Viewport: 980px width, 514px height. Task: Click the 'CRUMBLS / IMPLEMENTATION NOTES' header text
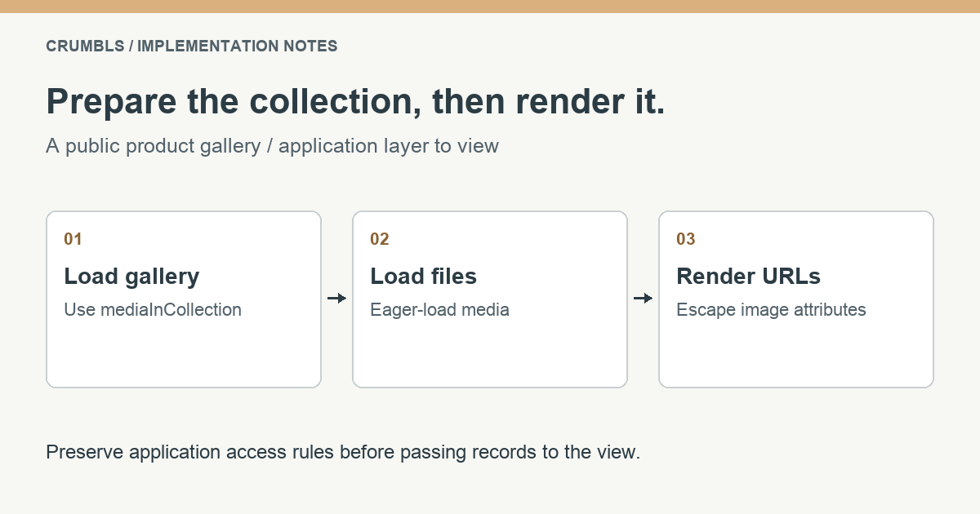[x=192, y=47]
